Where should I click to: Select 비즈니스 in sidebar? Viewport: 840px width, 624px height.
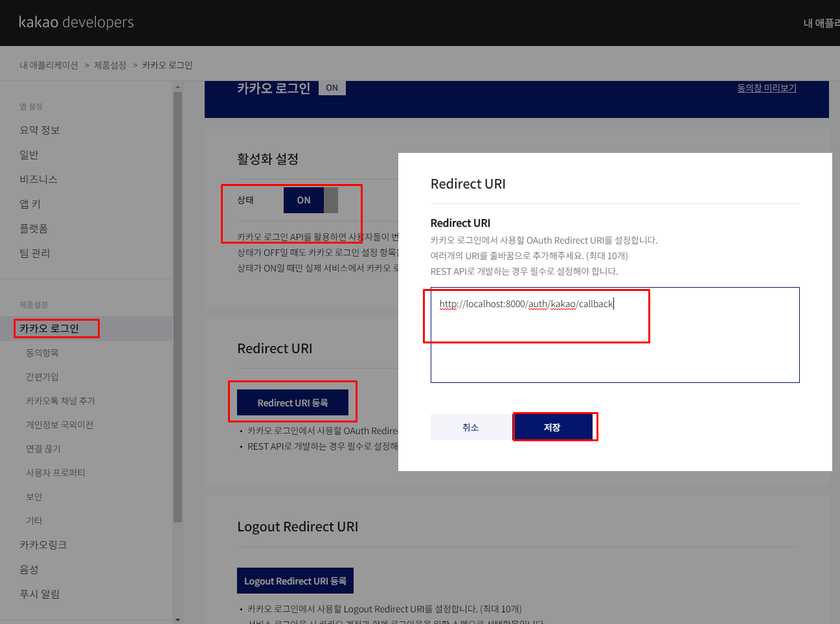(38, 179)
